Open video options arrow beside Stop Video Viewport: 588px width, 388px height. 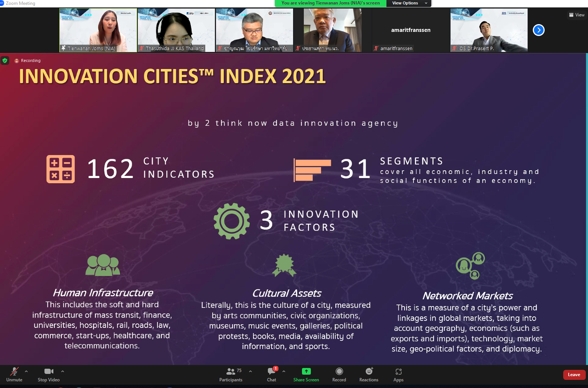coord(63,371)
